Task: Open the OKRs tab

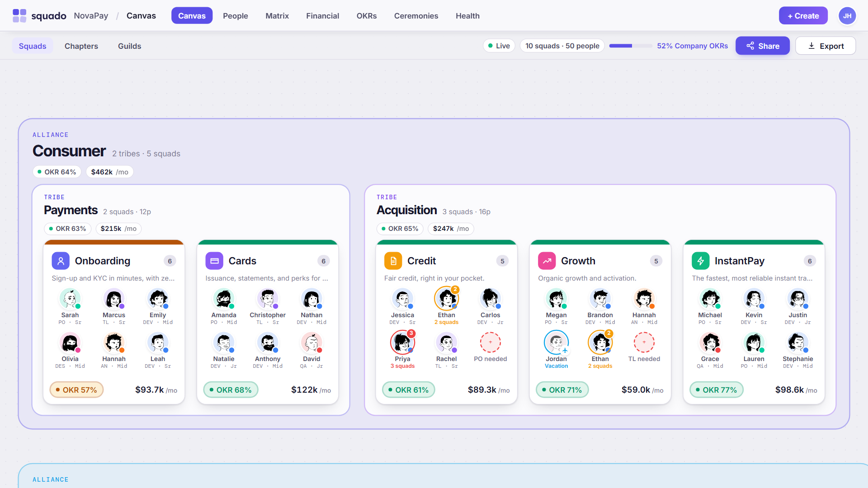Action: click(x=367, y=16)
